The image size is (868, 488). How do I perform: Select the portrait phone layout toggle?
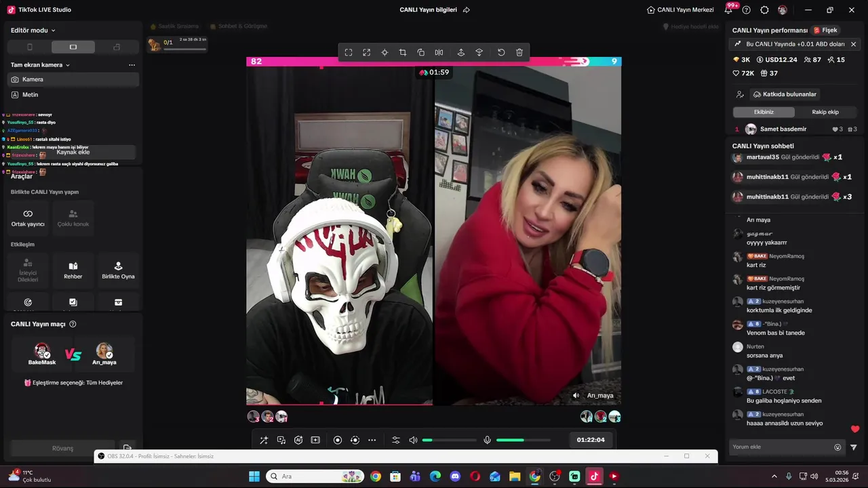tap(29, 47)
